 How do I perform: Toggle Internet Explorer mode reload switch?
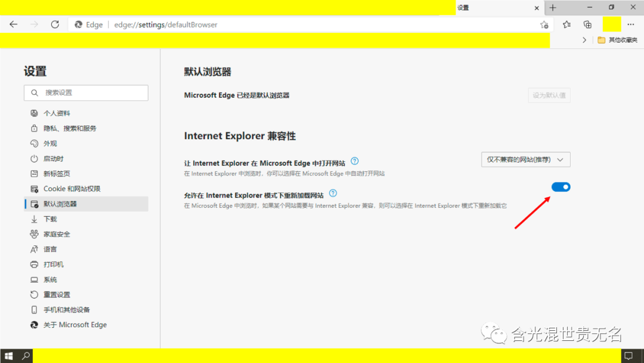tap(561, 187)
